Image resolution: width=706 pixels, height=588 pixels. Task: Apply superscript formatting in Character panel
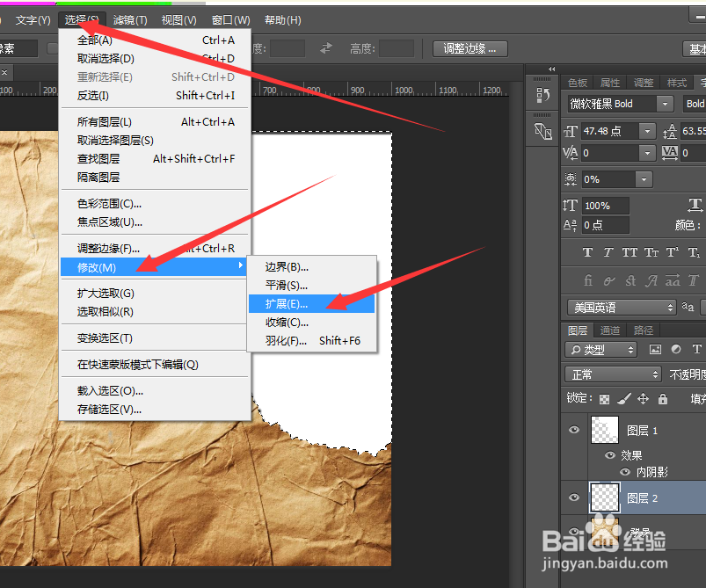pos(671,253)
